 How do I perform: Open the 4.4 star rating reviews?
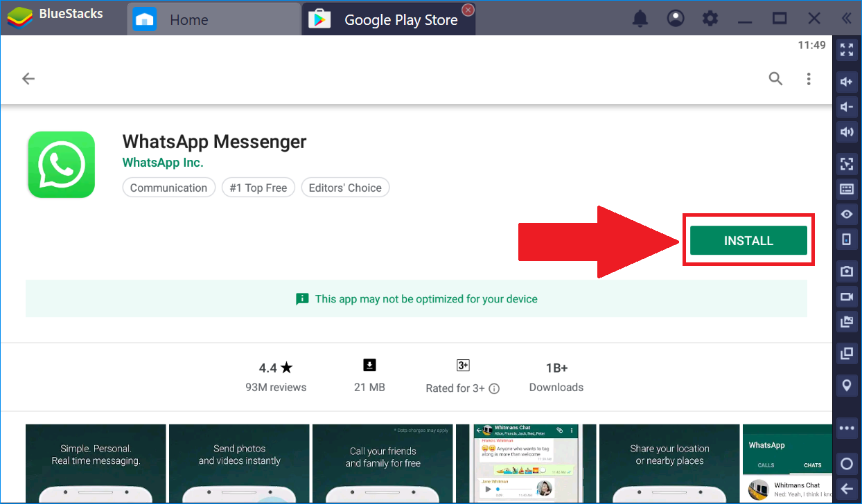[276, 368]
